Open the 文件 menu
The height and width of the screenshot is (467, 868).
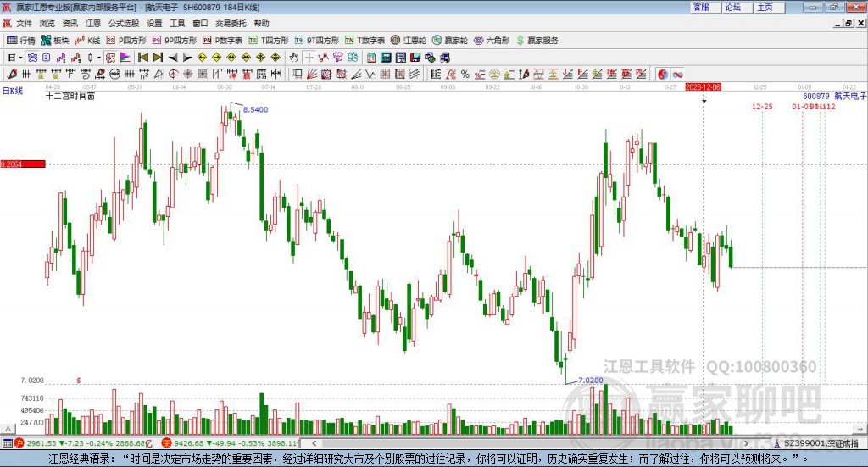coord(24,23)
